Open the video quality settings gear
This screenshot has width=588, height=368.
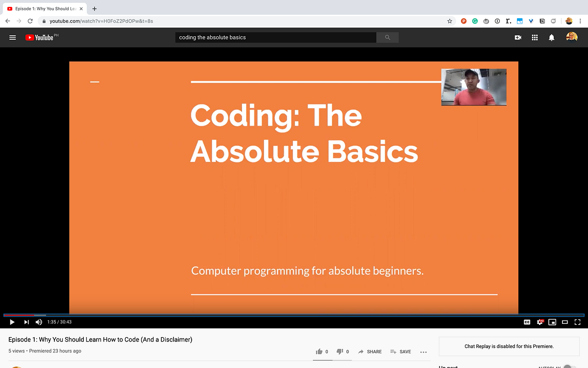[539, 322]
